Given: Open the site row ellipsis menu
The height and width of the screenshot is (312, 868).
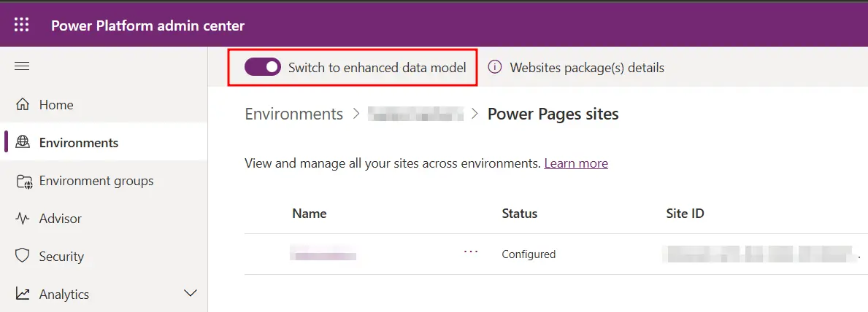Looking at the screenshot, I should (x=471, y=251).
